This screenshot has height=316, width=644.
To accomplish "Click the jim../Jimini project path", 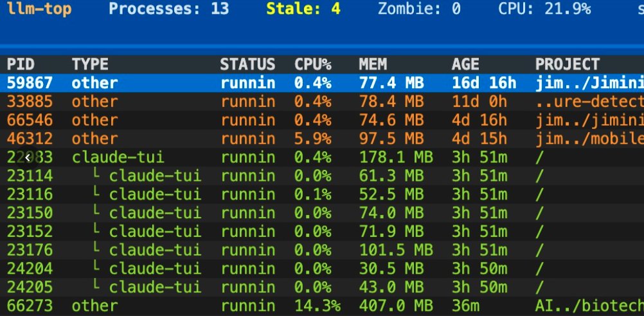I will 589,83.
